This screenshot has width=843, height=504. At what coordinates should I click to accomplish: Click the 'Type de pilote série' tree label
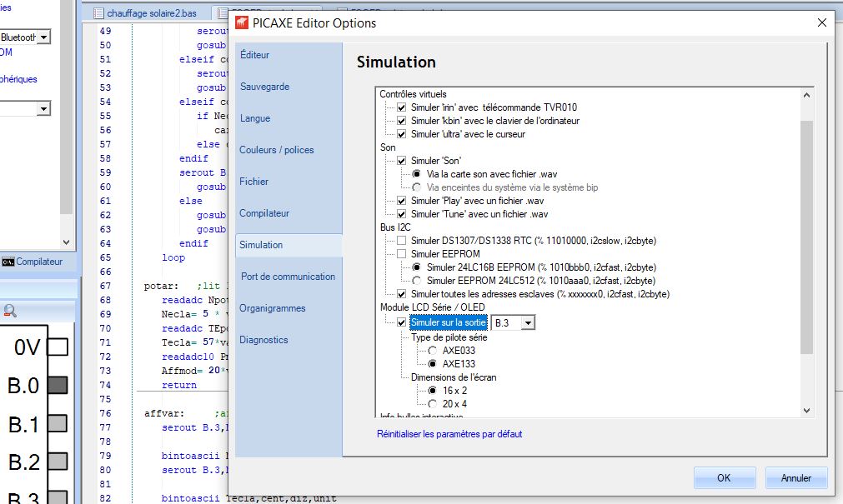449,337
